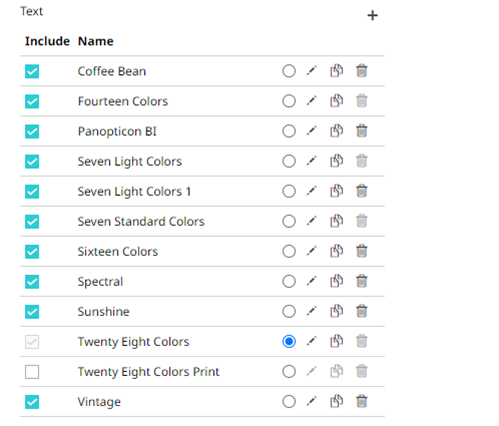
Task: Add a new text color palette
Action: [372, 16]
